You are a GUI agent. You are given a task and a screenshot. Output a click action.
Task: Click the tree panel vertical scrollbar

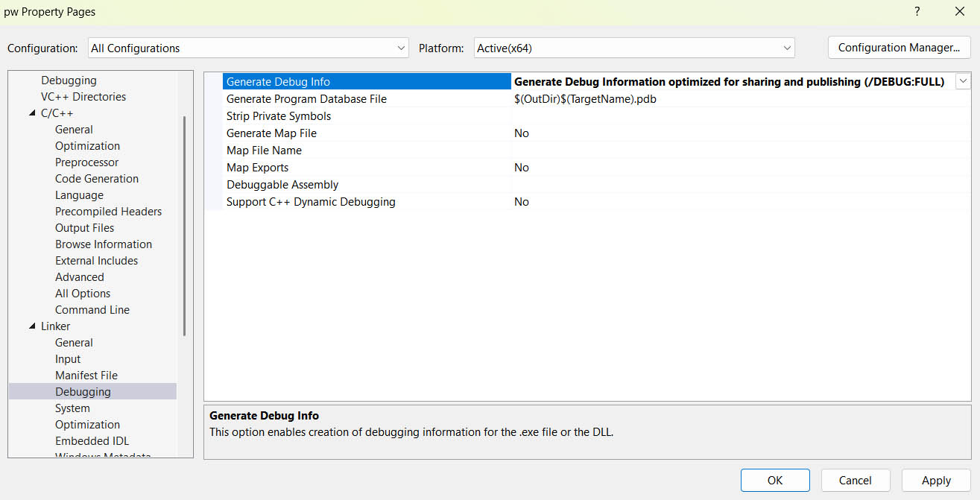point(183,224)
